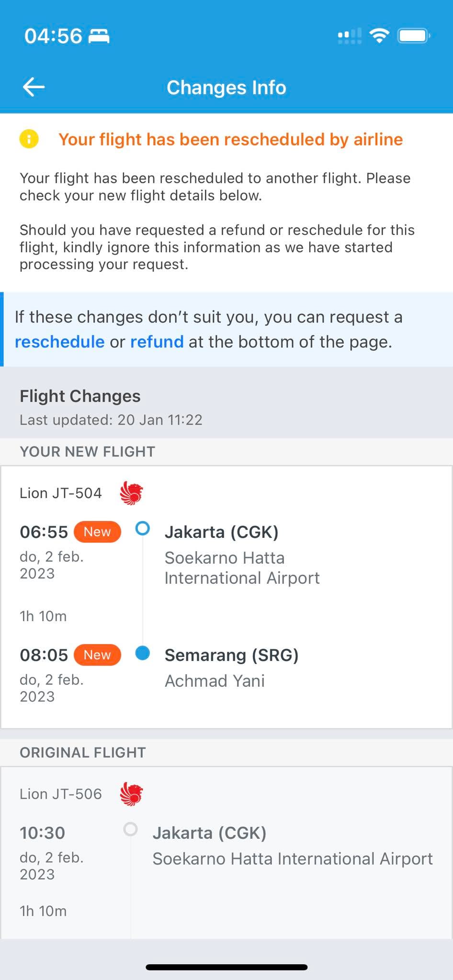This screenshot has width=453, height=980.
Task: Tap the filled arrival marker for Semarang
Action: coord(143,653)
